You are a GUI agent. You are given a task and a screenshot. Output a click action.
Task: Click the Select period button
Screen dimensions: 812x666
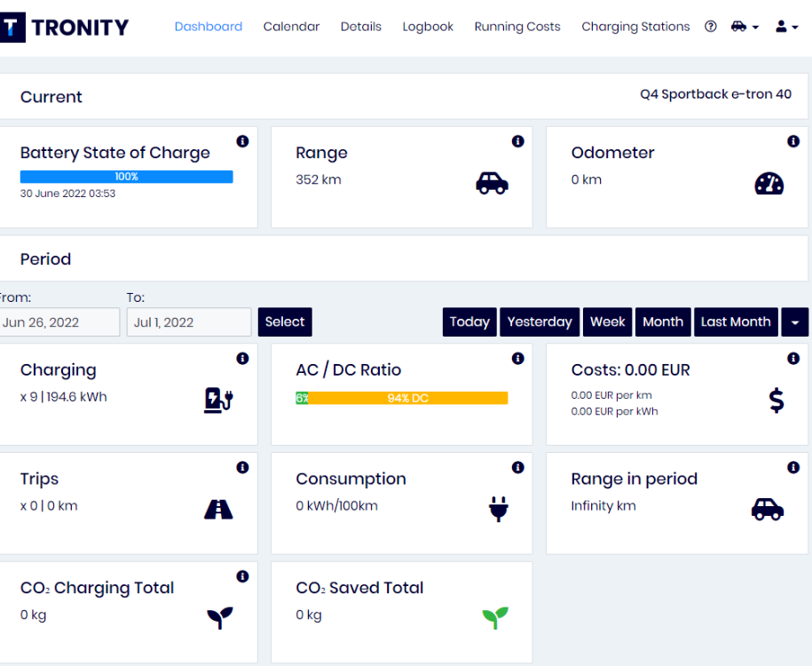point(285,321)
